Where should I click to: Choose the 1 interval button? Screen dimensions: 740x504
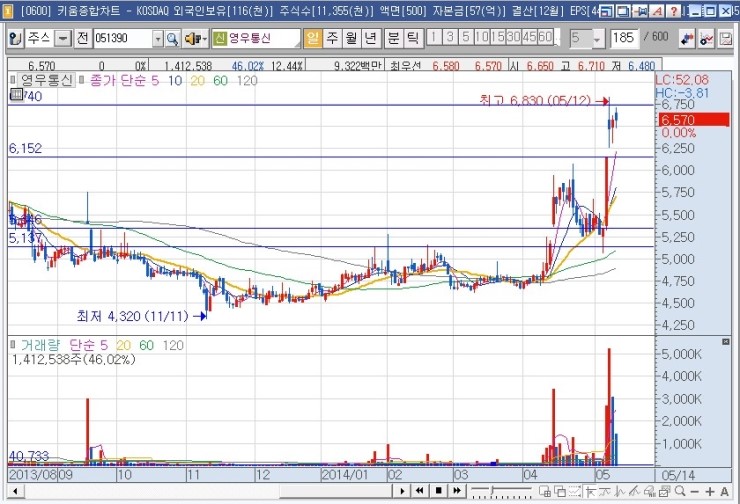tap(434, 37)
